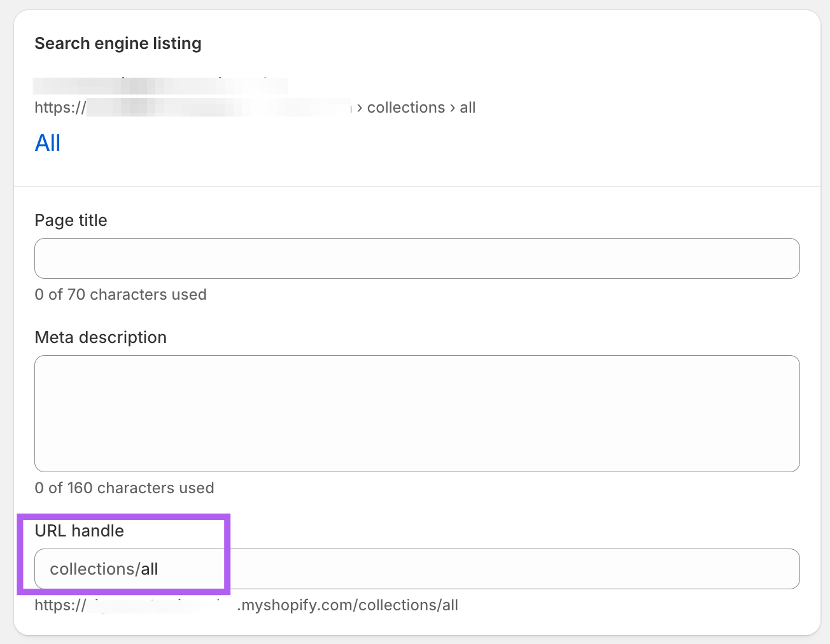Click the "Search engine listing" heading
The image size is (830, 644).
tap(118, 43)
